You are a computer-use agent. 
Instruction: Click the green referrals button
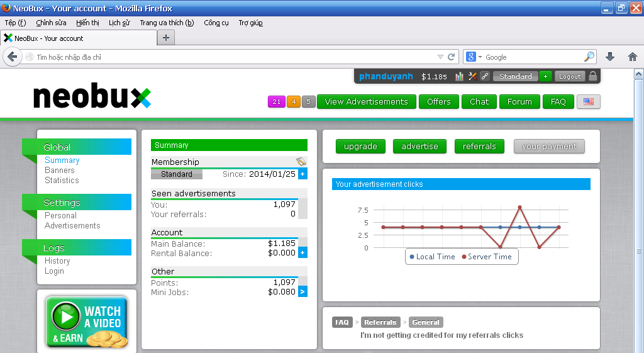[479, 146]
